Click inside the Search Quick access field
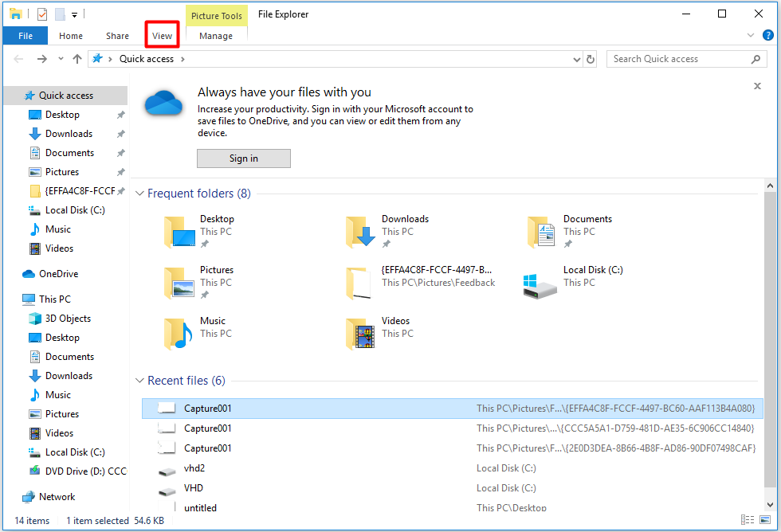Image resolution: width=781 pixels, height=532 pixels. click(x=677, y=58)
